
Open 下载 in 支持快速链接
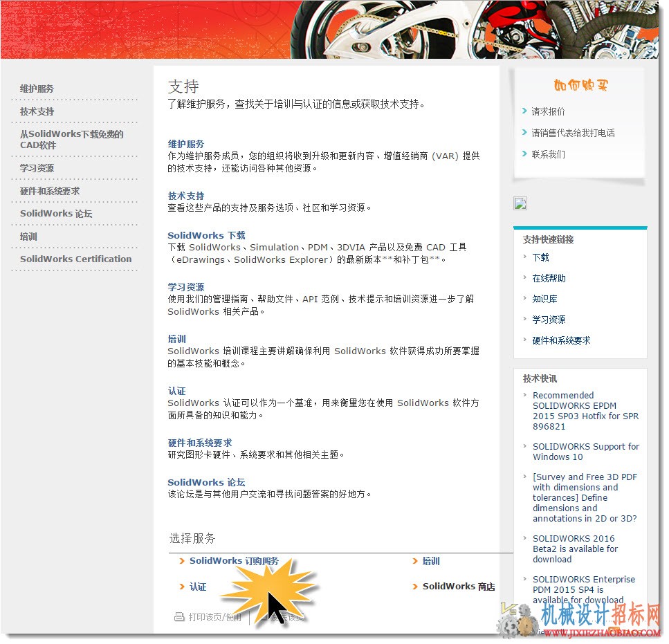pos(540,258)
